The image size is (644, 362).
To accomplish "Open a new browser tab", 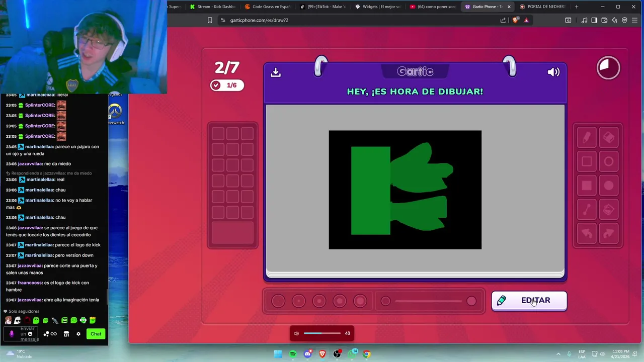I will 576,7.
